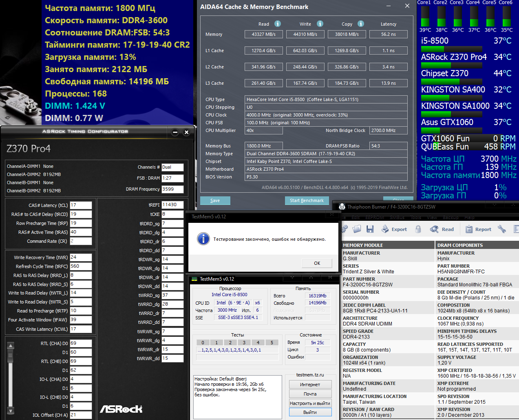Click the Core1 load bar in sidebar gadget

425,16
